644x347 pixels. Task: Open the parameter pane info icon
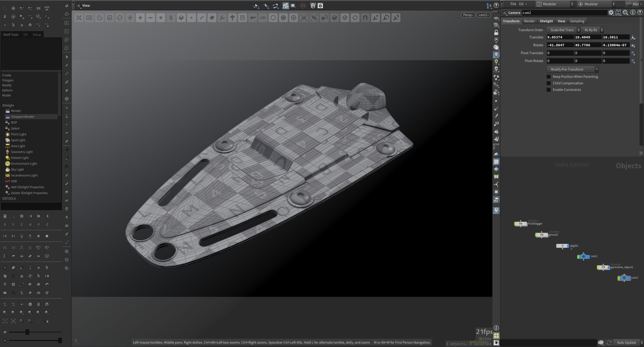(633, 13)
